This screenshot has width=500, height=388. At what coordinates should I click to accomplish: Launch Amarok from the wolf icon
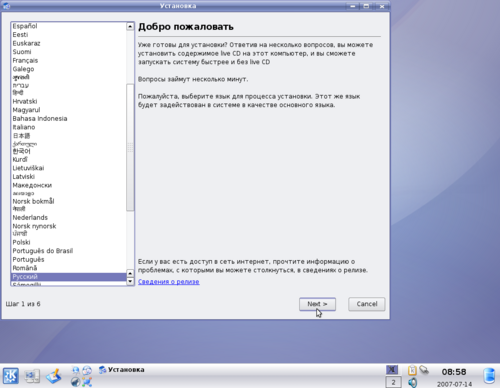(76, 382)
